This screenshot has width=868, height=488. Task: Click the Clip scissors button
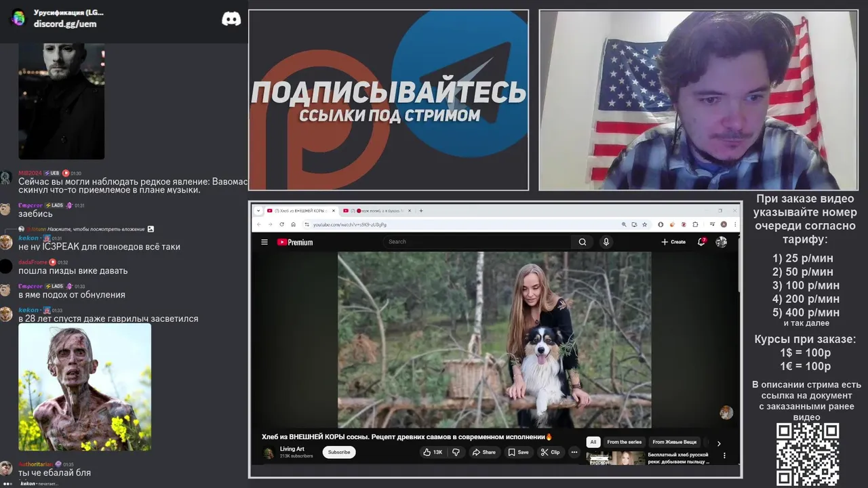(x=550, y=452)
